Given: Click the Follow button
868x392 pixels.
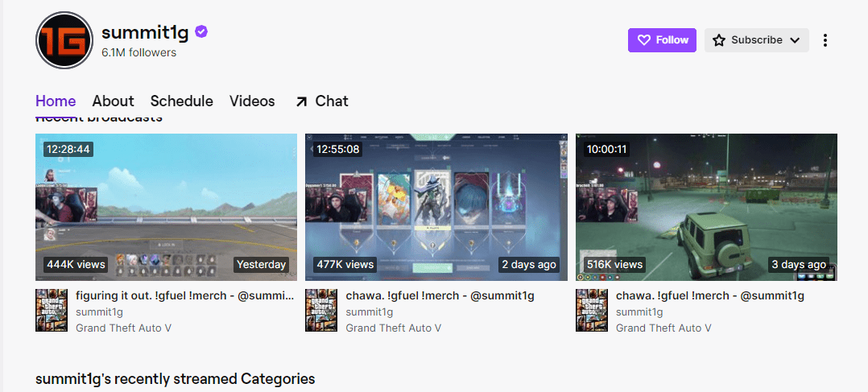Looking at the screenshot, I should pos(662,40).
